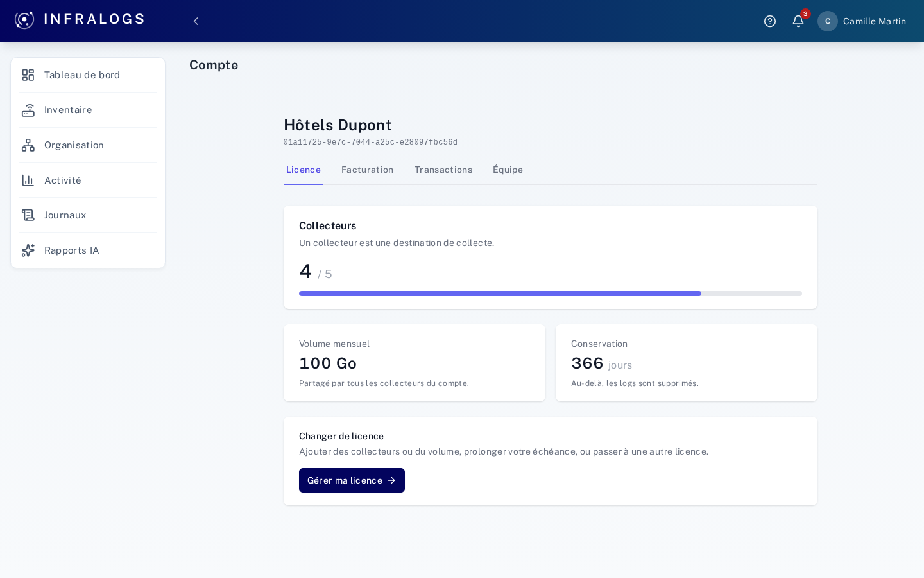Open the help question mark icon

pyautogui.click(x=770, y=21)
